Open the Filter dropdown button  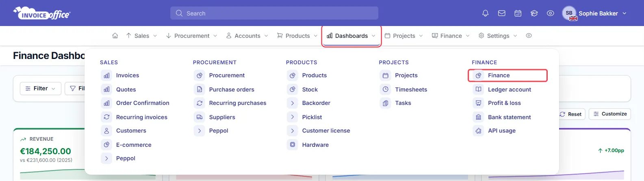[41, 88]
